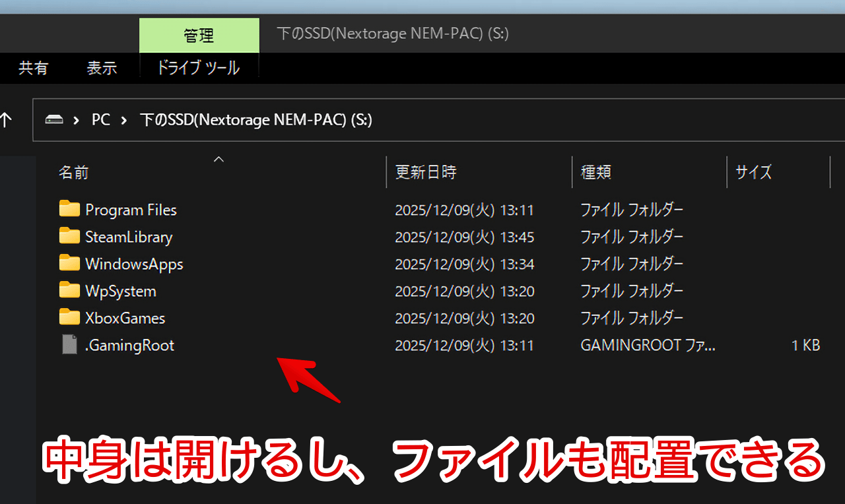Click the drive name breadcrumb in address bar
This screenshot has height=504, width=845.
(x=256, y=120)
